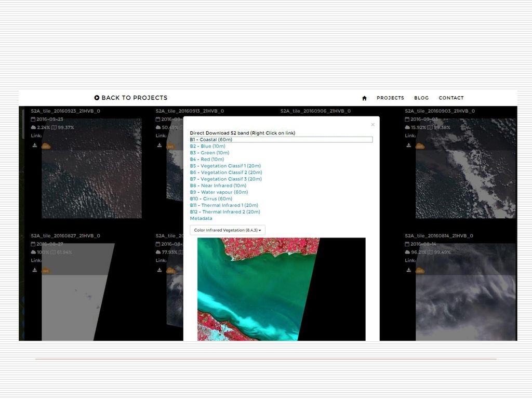The image size is (532, 399).
Task: Click title S2A_tile_20160913_21HVB_0
Action: pyautogui.click(x=190, y=111)
